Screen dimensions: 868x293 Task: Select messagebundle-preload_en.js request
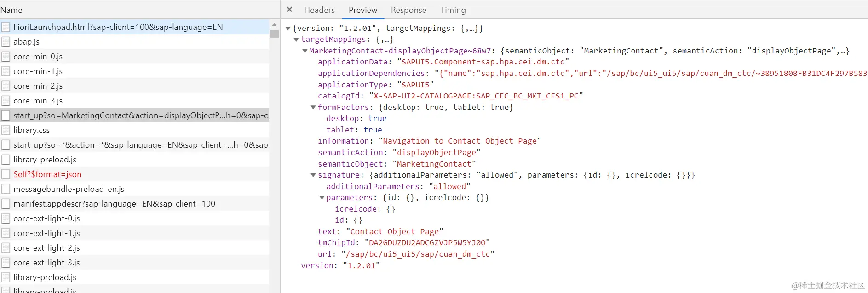(x=134, y=189)
